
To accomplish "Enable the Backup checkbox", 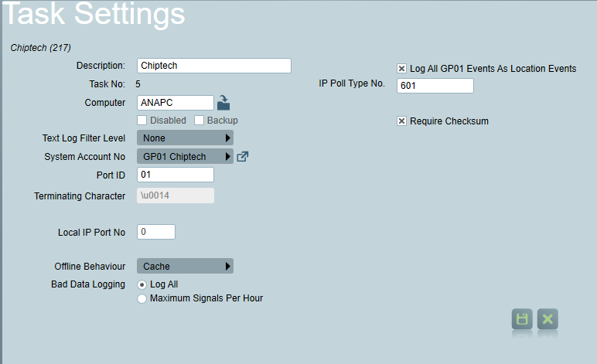I will tap(199, 121).
